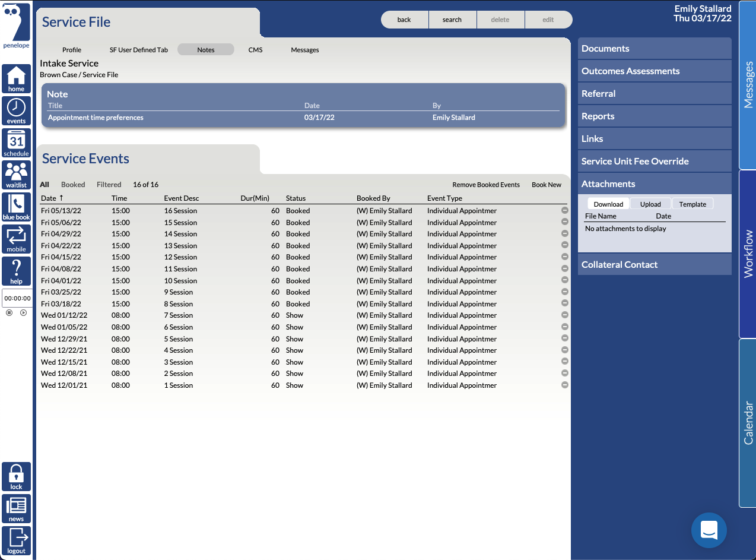Viewport: 756px width, 560px height.
Task: Switch to the SF User Defined Tab
Action: click(139, 50)
